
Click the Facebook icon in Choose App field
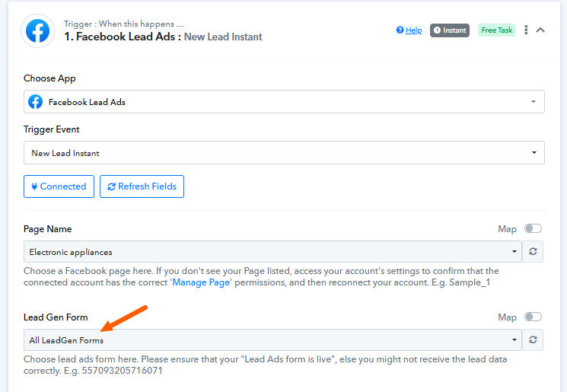point(35,102)
